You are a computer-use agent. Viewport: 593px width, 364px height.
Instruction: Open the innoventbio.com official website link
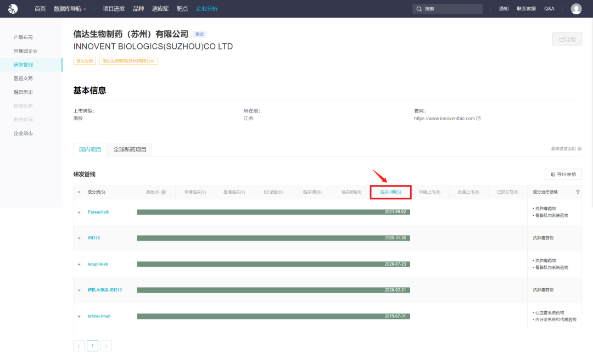click(444, 118)
